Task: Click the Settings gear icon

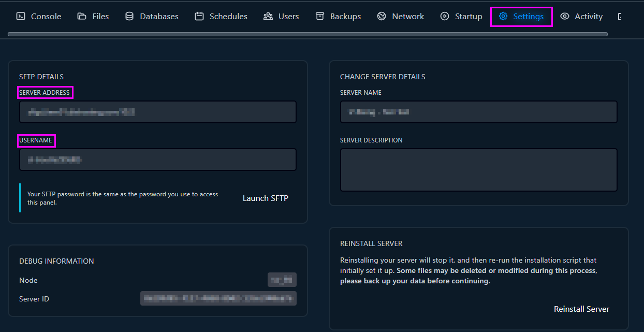Action: pos(503,17)
